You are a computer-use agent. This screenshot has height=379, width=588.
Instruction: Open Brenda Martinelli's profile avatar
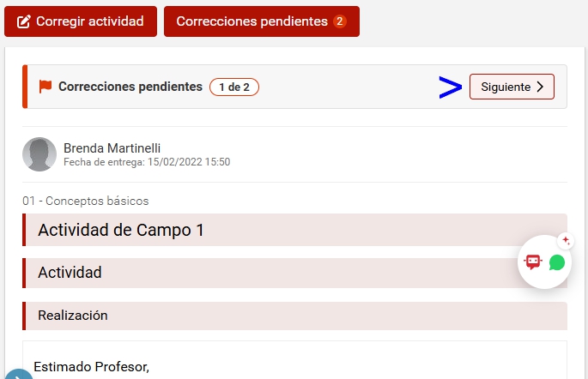pyautogui.click(x=39, y=154)
